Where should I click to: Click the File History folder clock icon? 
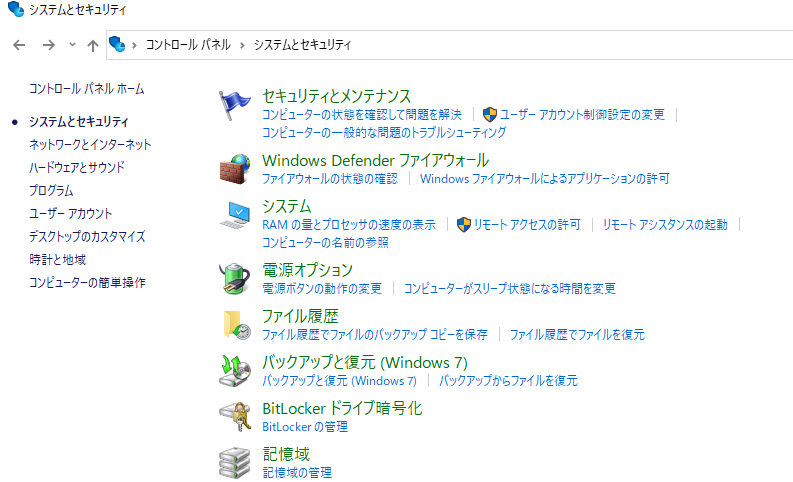pos(237,325)
